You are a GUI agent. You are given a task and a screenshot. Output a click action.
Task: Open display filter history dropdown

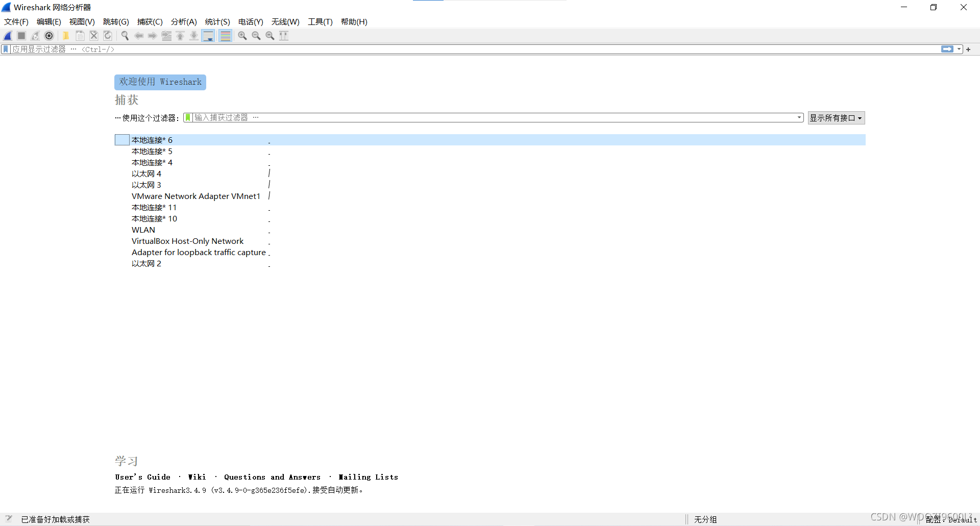pyautogui.click(x=959, y=49)
